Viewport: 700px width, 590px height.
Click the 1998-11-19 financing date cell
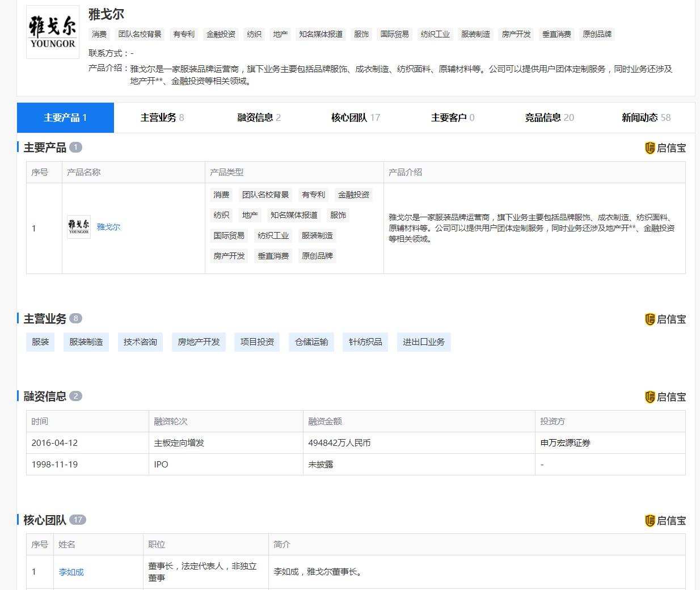87,465
